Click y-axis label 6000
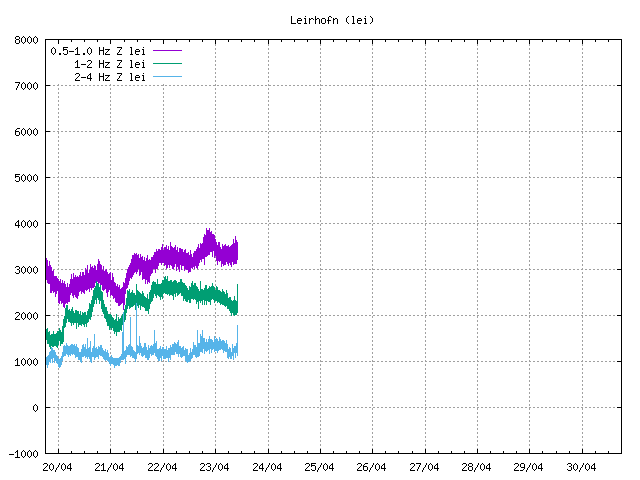Image resolution: width=640 pixels, height=480 pixels. (26, 132)
